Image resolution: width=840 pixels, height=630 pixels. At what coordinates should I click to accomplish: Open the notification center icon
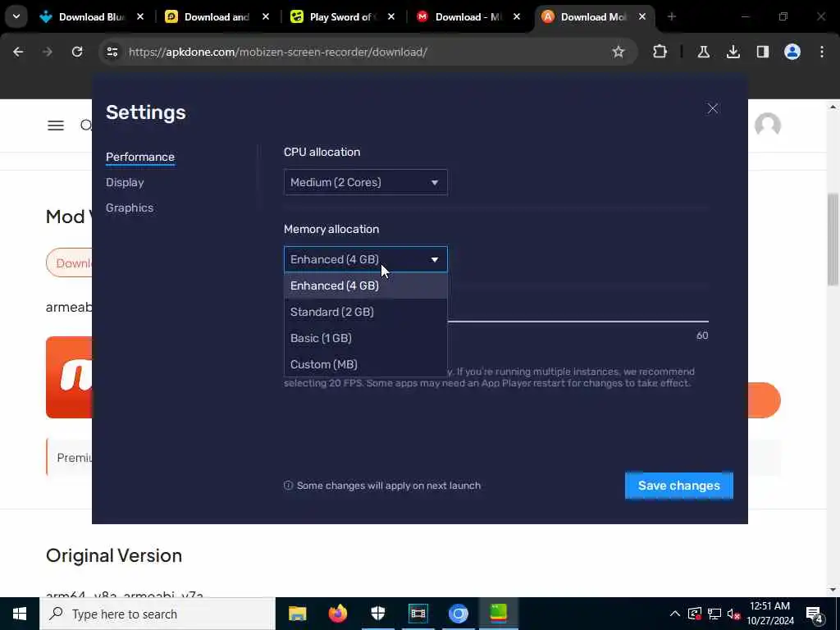[x=815, y=614]
